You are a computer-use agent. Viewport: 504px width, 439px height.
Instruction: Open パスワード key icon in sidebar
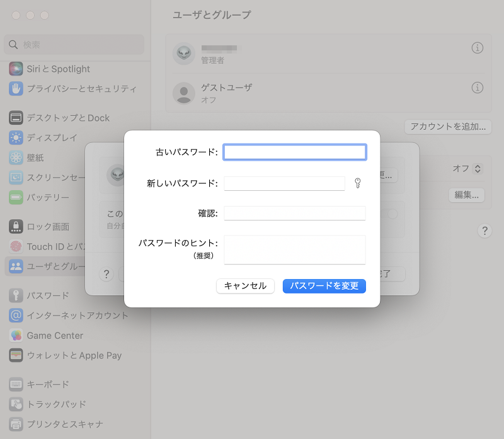coord(16,295)
